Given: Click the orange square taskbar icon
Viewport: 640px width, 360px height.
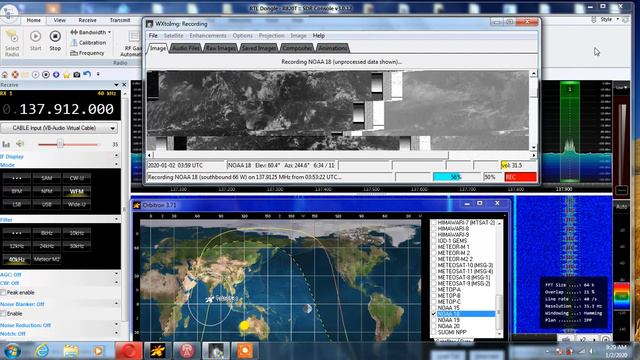Looking at the screenshot, I should pyautogui.click(x=245, y=351).
